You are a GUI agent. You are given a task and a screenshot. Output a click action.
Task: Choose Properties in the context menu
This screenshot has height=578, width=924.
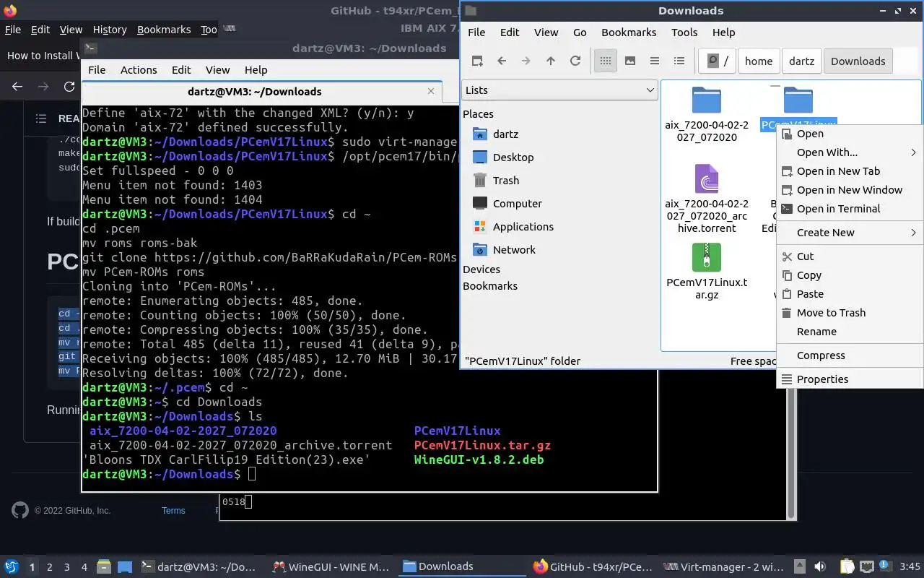click(x=850, y=379)
